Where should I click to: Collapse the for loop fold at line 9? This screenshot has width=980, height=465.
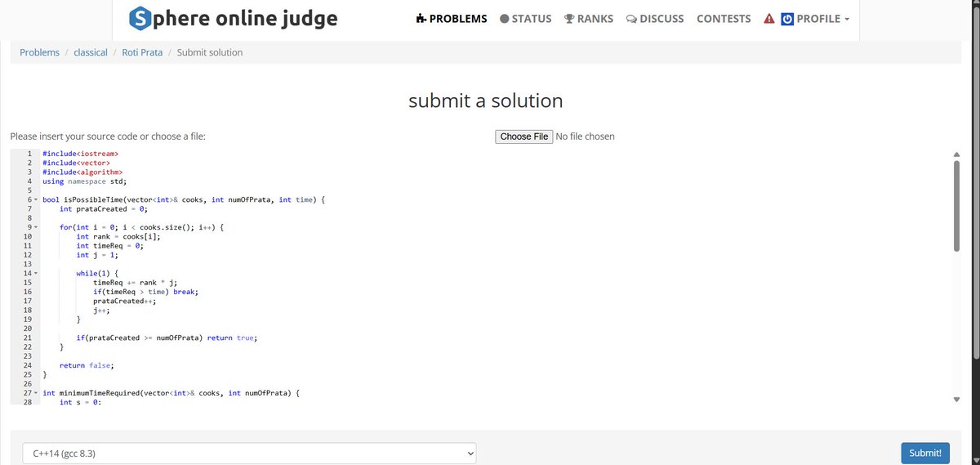point(37,227)
